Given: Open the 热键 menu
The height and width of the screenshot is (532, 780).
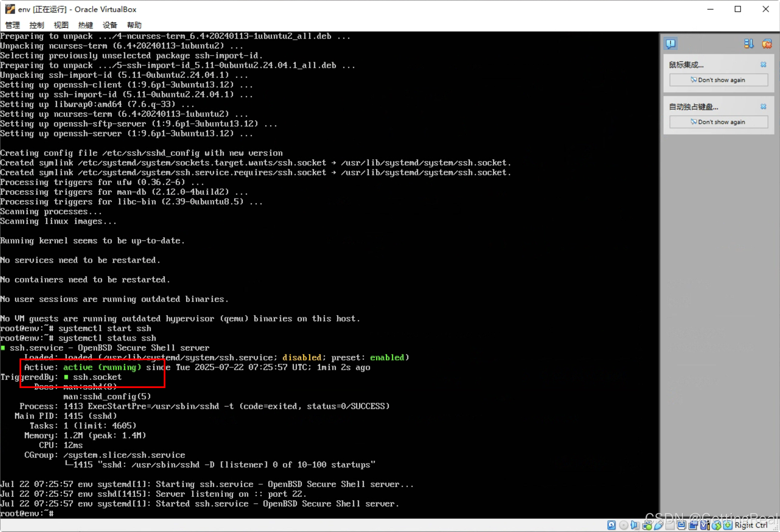Looking at the screenshot, I should pos(86,25).
